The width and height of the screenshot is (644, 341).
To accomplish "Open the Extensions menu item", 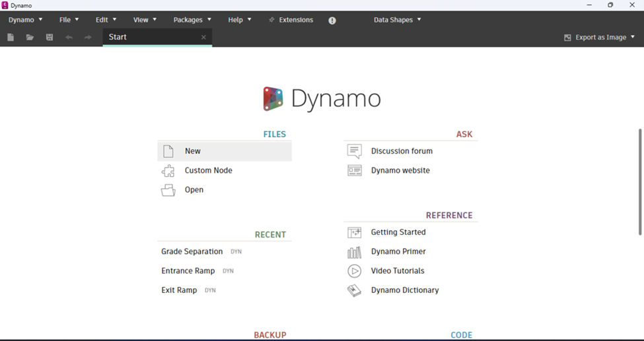I will pos(296,20).
